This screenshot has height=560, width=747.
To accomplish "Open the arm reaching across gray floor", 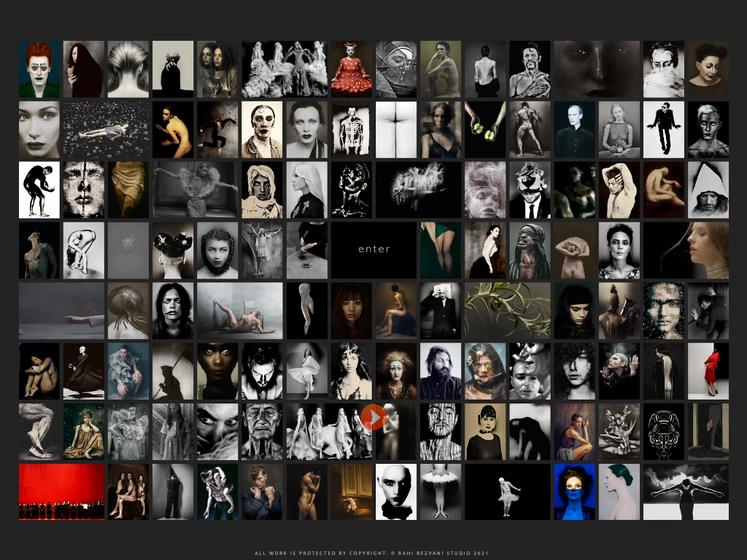I will tap(61, 311).
